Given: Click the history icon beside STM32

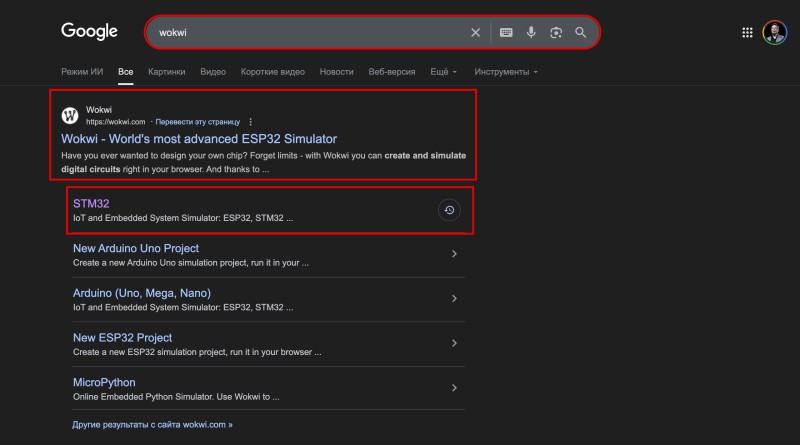Looking at the screenshot, I should [449, 210].
